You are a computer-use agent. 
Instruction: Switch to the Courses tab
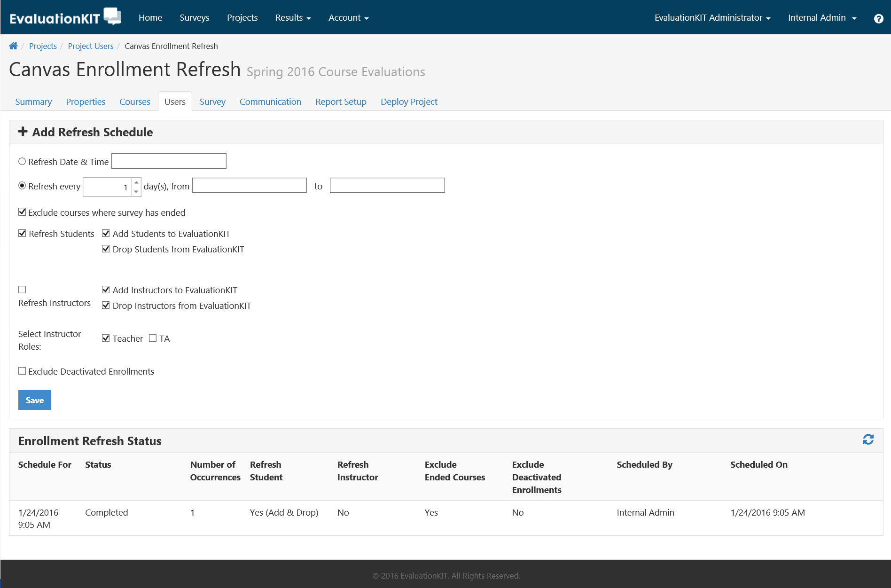(135, 102)
